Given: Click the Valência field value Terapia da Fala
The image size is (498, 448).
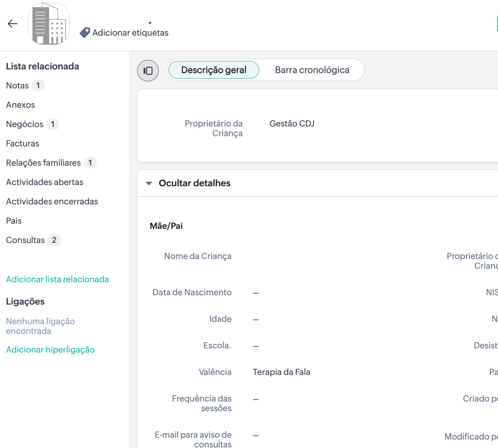Looking at the screenshot, I should (x=281, y=372).
